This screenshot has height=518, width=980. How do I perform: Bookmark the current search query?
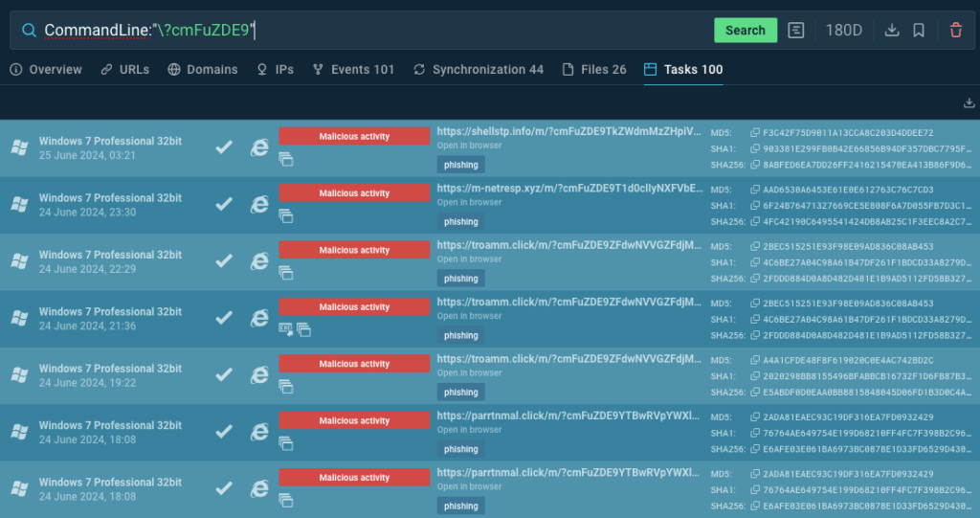click(x=919, y=31)
